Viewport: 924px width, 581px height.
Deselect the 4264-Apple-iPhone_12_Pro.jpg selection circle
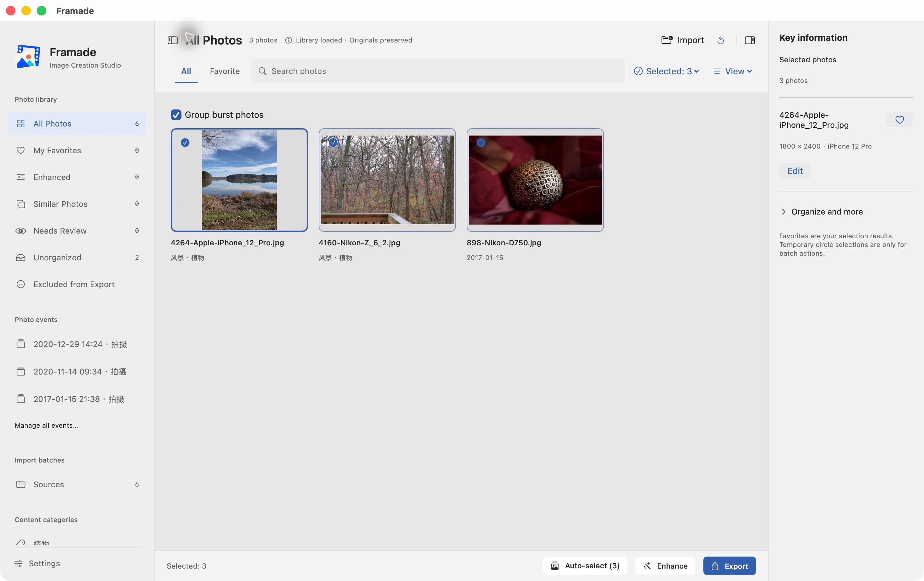[185, 143]
